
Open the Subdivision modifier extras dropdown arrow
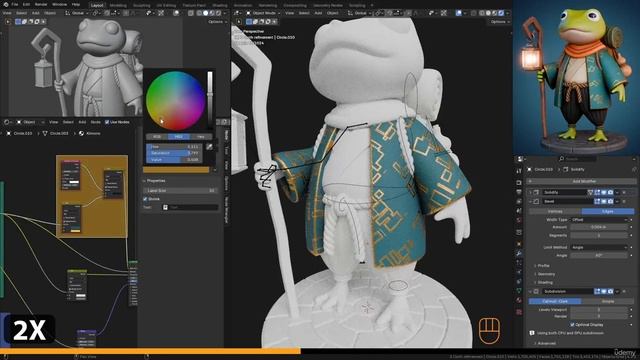[617, 291]
